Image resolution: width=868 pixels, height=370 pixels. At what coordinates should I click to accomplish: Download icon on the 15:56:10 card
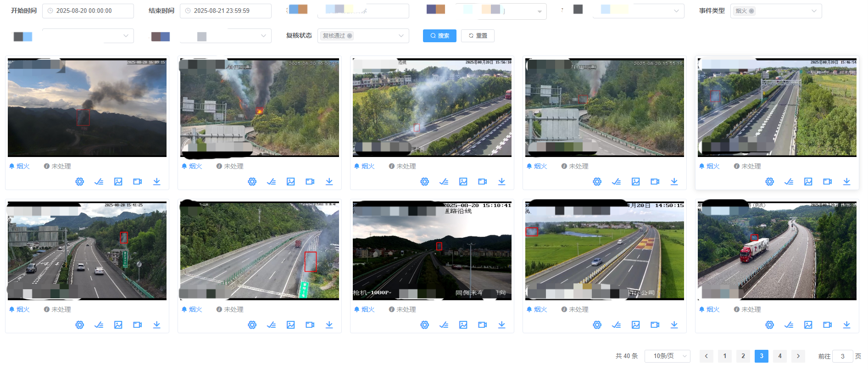[x=502, y=182]
